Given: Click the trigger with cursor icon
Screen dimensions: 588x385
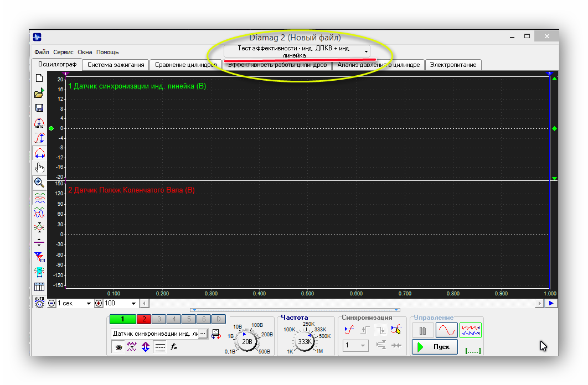Looking at the screenshot, I should point(396,330).
